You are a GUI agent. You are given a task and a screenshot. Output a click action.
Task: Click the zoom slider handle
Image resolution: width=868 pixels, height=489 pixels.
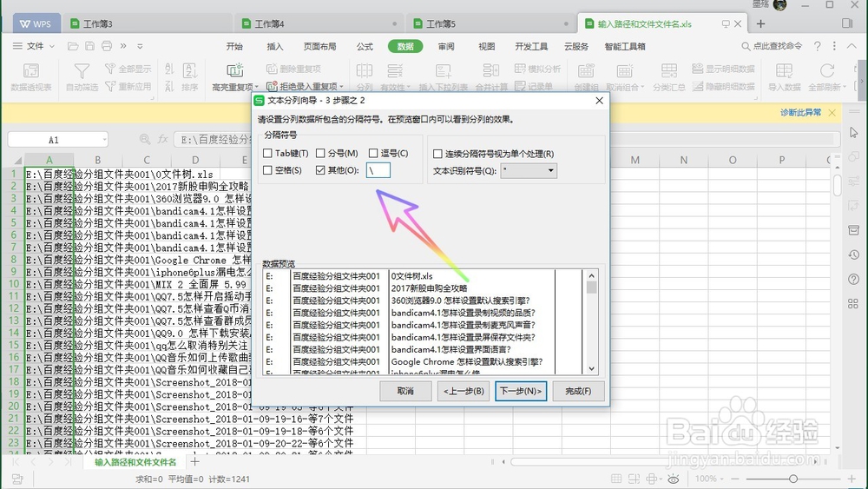tap(792, 479)
